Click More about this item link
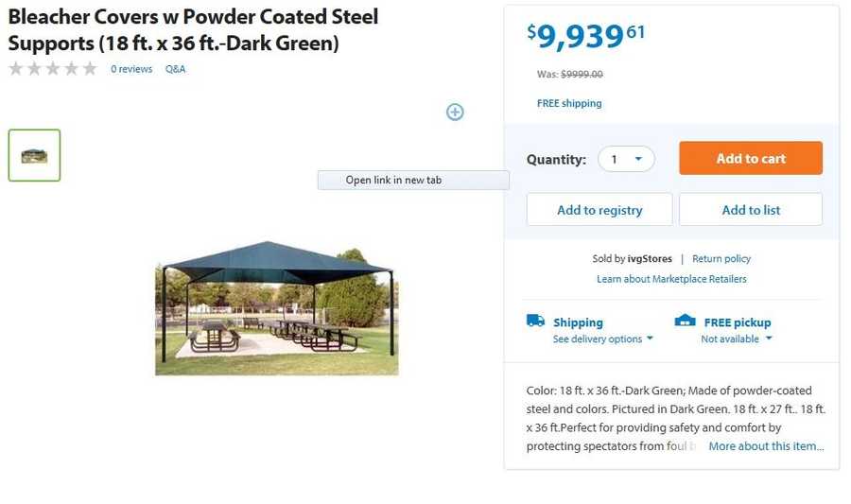The width and height of the screenshot is (851, 504). (x=766, y=446)
